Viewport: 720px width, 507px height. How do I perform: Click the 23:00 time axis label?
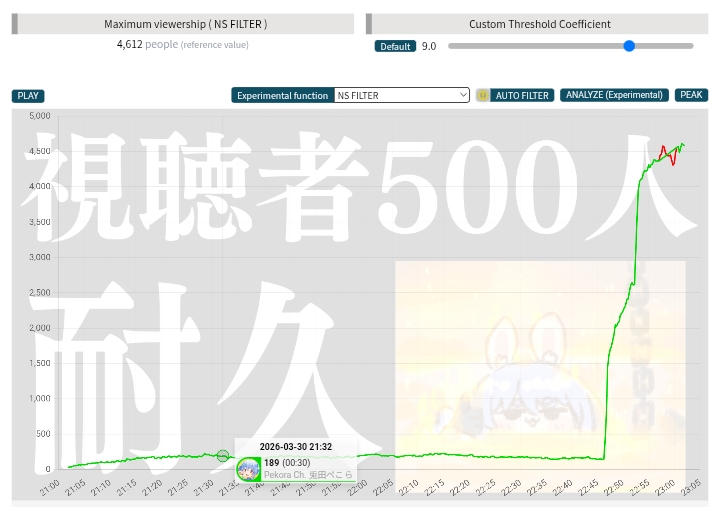point(666,488)
